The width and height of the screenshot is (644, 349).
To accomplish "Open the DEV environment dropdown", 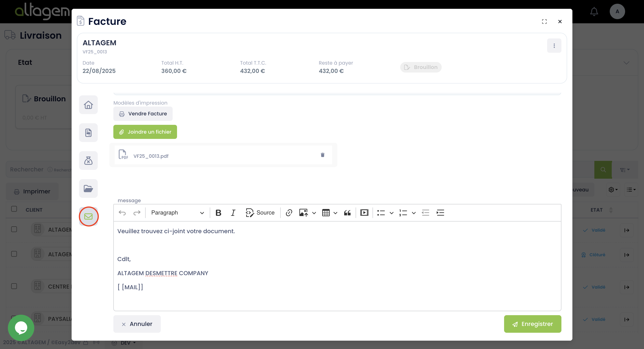I will (124, 343).
